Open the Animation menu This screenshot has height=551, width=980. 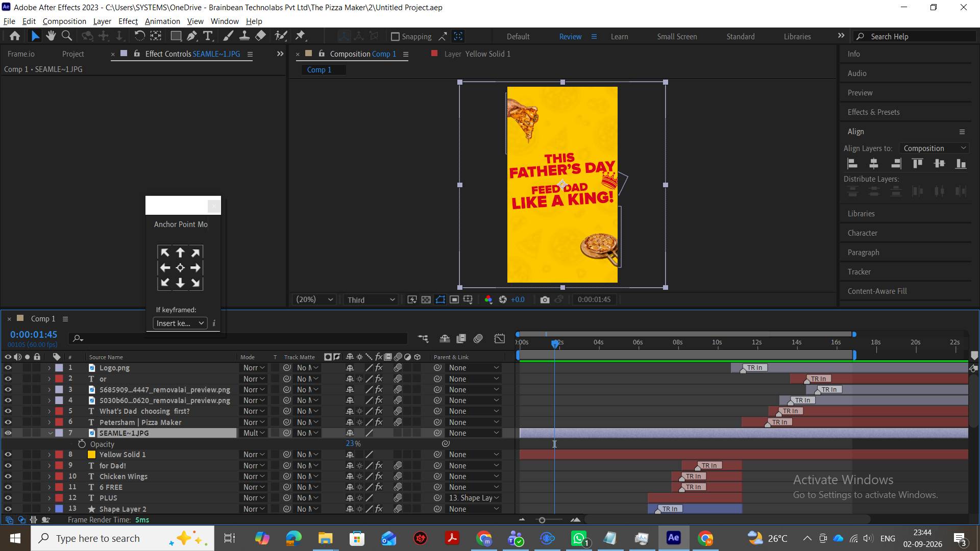point(162,21)
